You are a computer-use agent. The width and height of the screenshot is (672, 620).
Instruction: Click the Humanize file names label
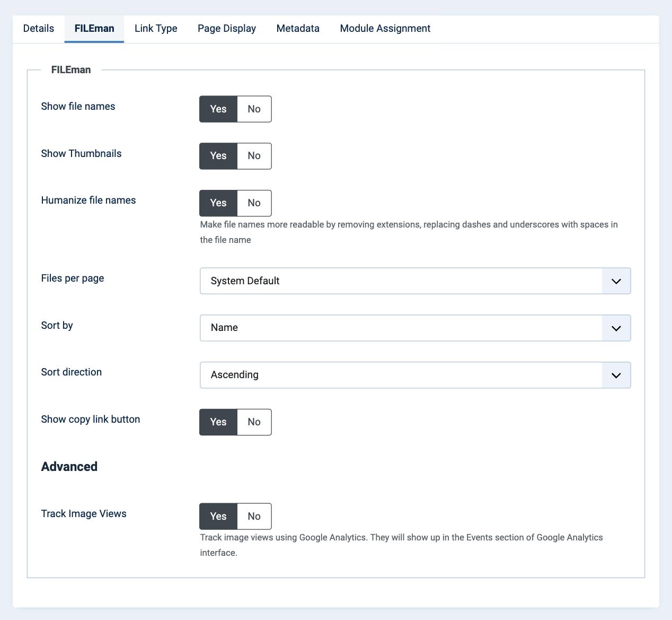click(89, 200)
